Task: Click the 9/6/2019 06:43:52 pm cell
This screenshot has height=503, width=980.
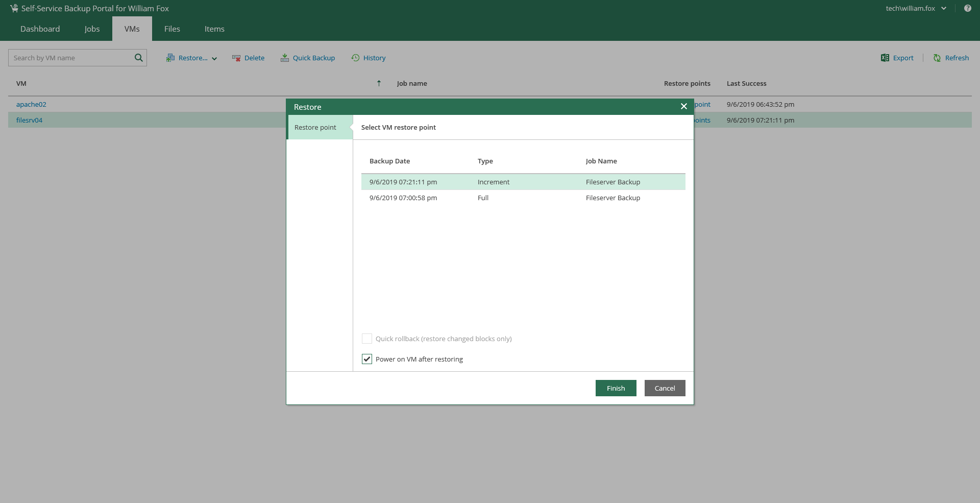Action: 761,104
